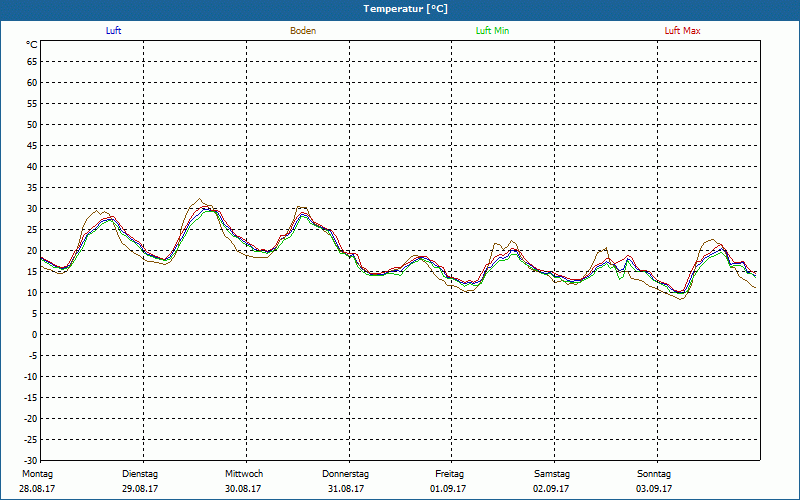
Task: Click the Samstag day label
Action: pyautogui.click(x=552, y=474)
